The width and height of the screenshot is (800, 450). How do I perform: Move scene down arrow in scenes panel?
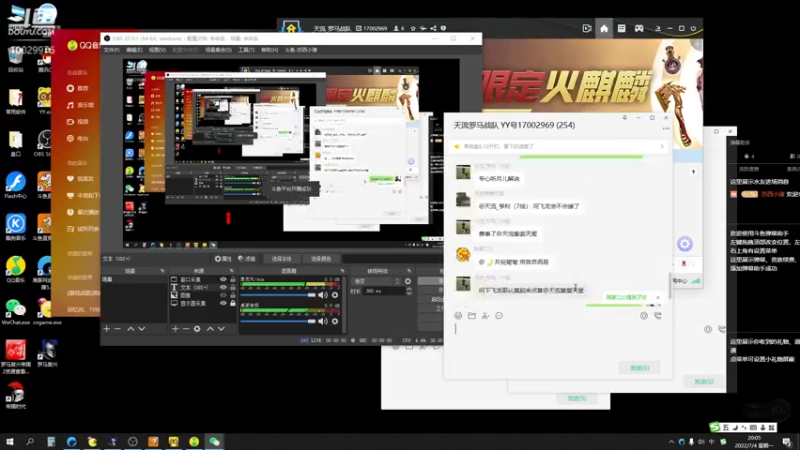click(x=142, y=329)
